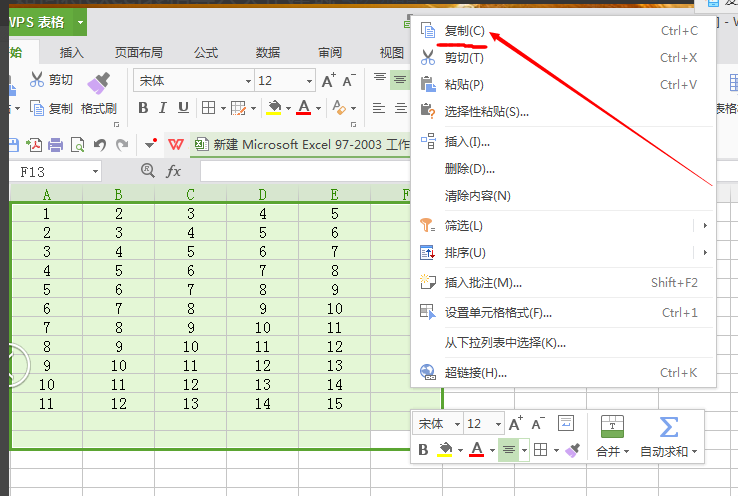Screen dimensions: 738x496
Task: Click the 自动求和 autosum button
Action: pos(668,436)
